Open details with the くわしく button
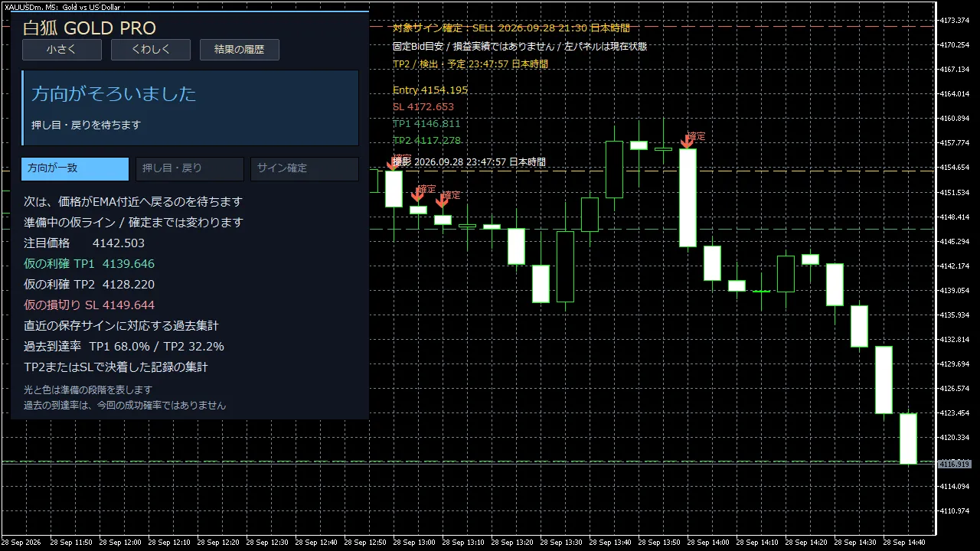This screenshot has width=980, height=551. (151, 50)
